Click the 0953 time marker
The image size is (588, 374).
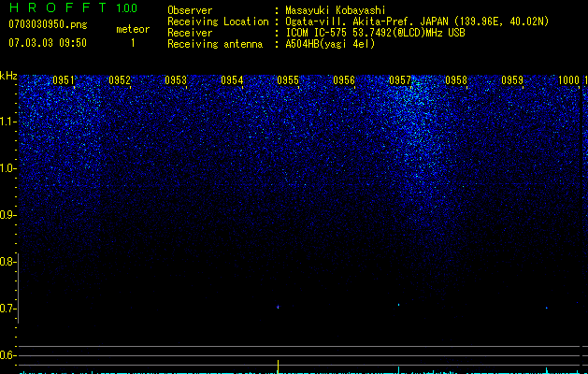click(176, 80)
